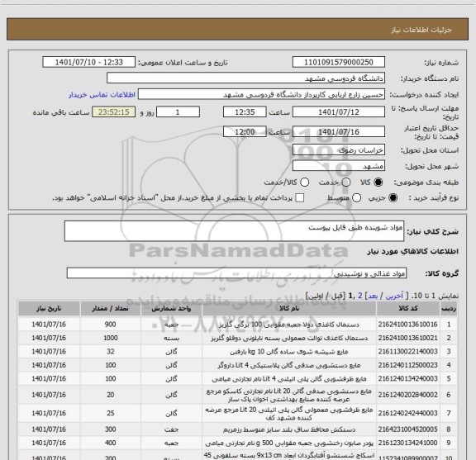Click item name دستکش محافظ ساق بلند

pos(289,429)
